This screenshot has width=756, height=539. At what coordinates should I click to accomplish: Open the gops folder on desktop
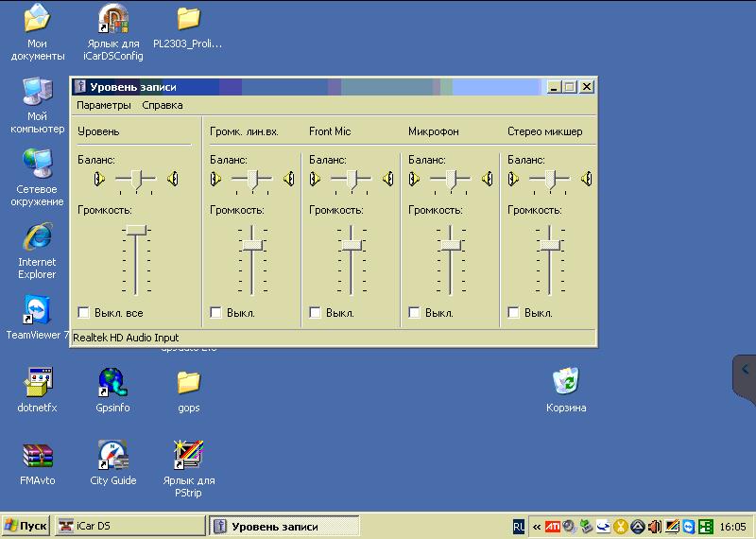tap(188, 384)
